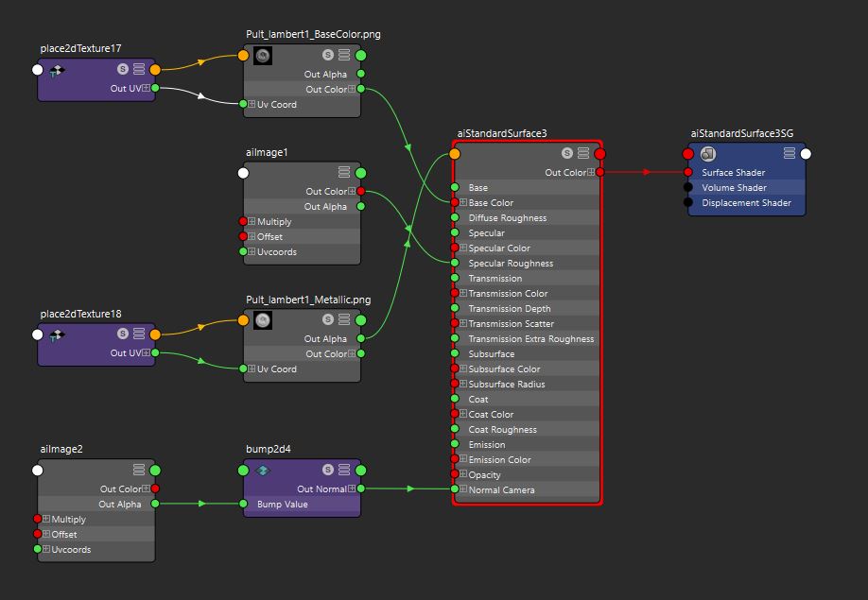Open the attribute display menu on aiImage1
The image size is (868, 600).
coord(342,172)
